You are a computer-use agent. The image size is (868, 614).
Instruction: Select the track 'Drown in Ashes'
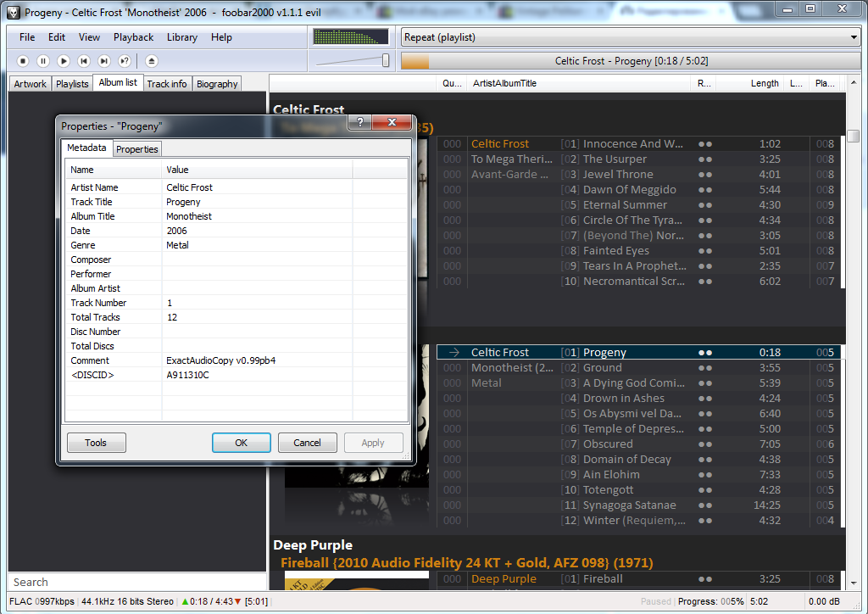coord(639,398)
